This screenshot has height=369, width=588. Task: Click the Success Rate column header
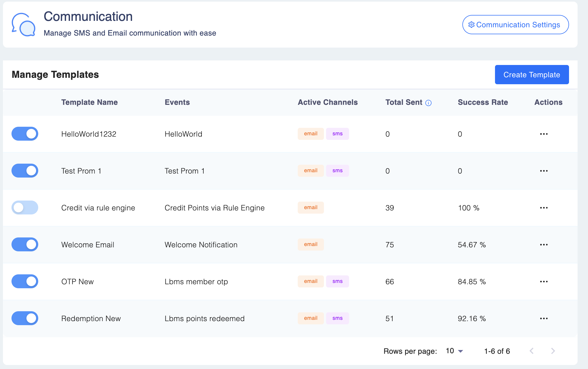pyautogui.click(x=483, y=102)
